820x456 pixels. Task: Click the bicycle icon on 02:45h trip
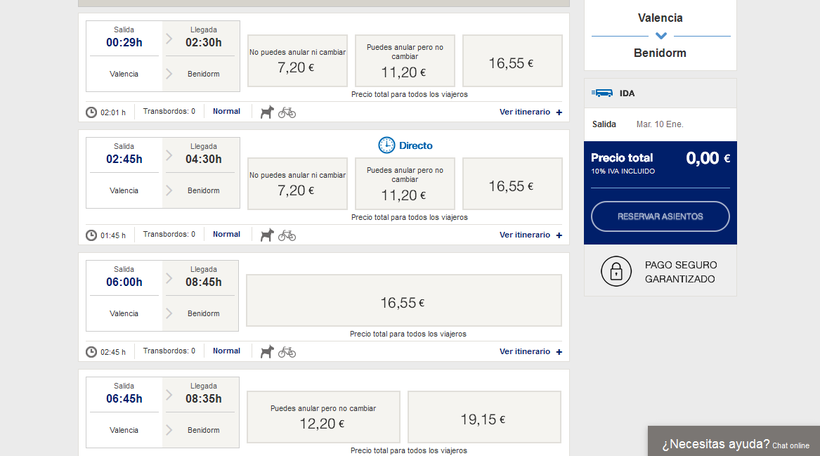point(287,235)
